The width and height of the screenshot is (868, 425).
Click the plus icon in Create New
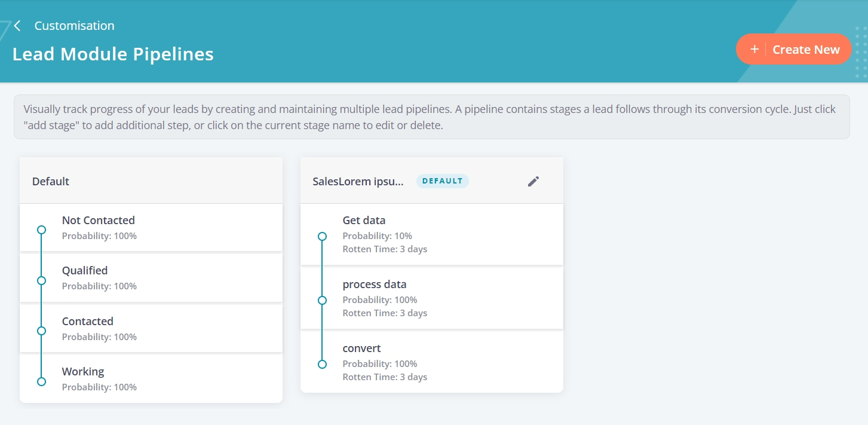pos(754,50)
